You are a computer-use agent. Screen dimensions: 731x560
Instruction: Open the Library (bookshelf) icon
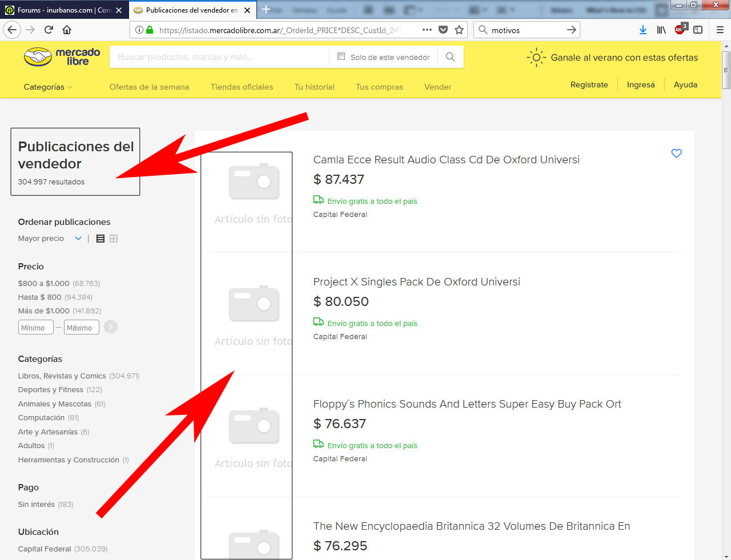click(x=661, y=30)
